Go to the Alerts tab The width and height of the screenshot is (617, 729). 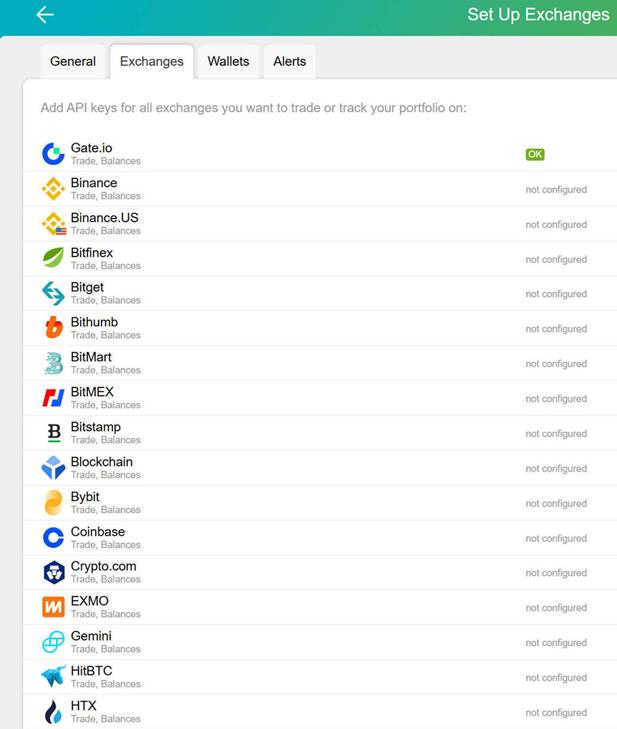click(290, 61)
